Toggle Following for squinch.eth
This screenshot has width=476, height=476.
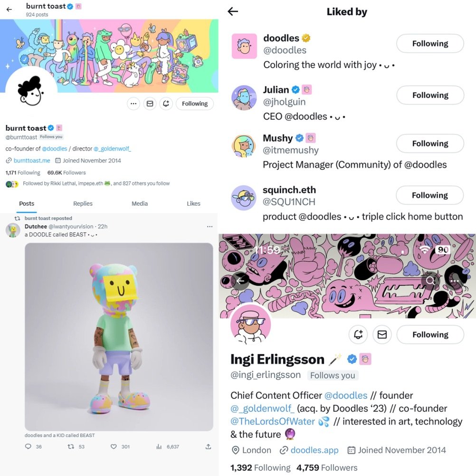coord(430,195)
